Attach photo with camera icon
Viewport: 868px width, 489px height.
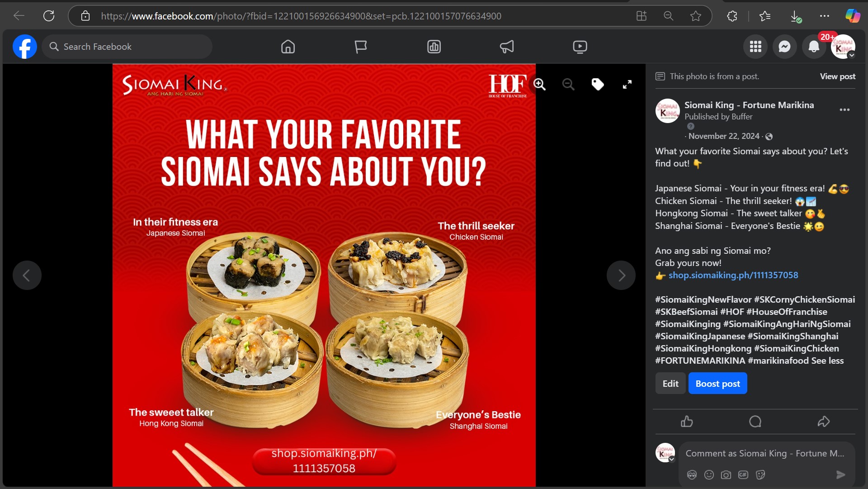(x=726, y=475)
